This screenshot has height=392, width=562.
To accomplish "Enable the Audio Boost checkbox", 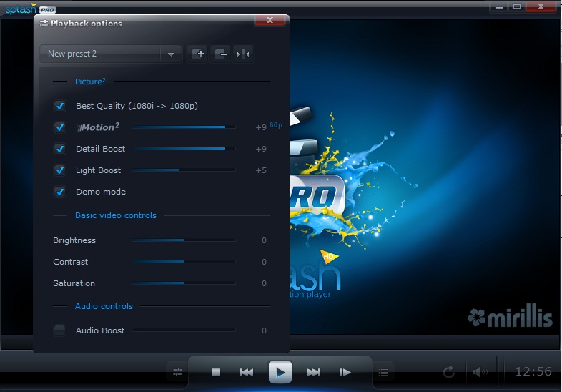I will 60,330.
